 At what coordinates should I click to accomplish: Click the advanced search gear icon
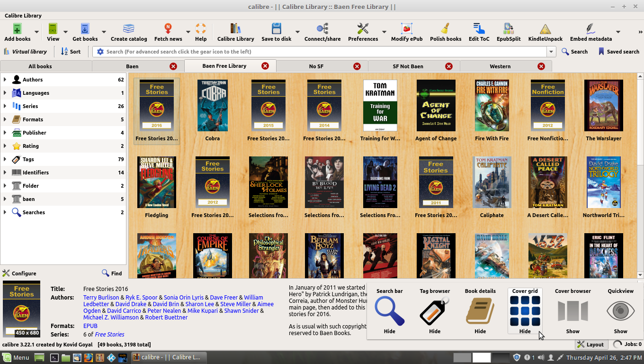pos(100,52)
